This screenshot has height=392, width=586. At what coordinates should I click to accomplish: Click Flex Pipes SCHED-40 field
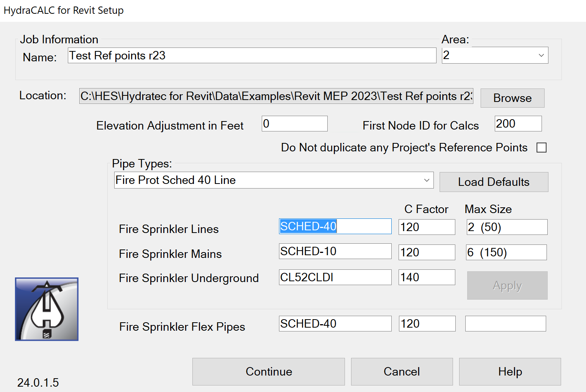pyautogui.click(x=335, y=324)
